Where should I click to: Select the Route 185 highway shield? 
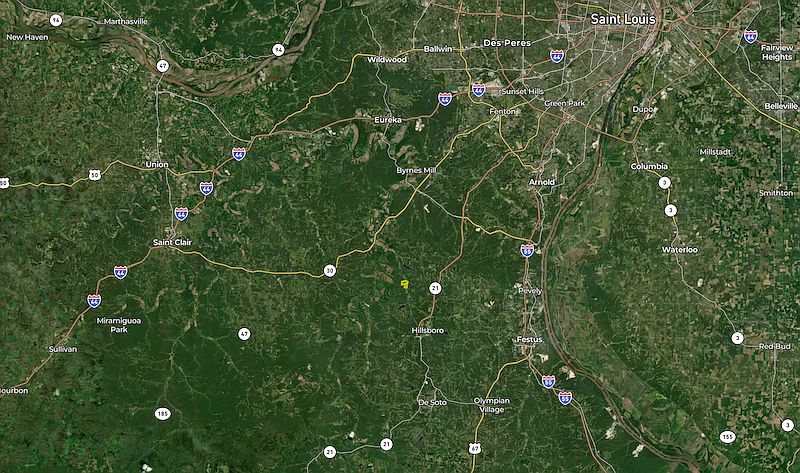(x=162, y=414)
